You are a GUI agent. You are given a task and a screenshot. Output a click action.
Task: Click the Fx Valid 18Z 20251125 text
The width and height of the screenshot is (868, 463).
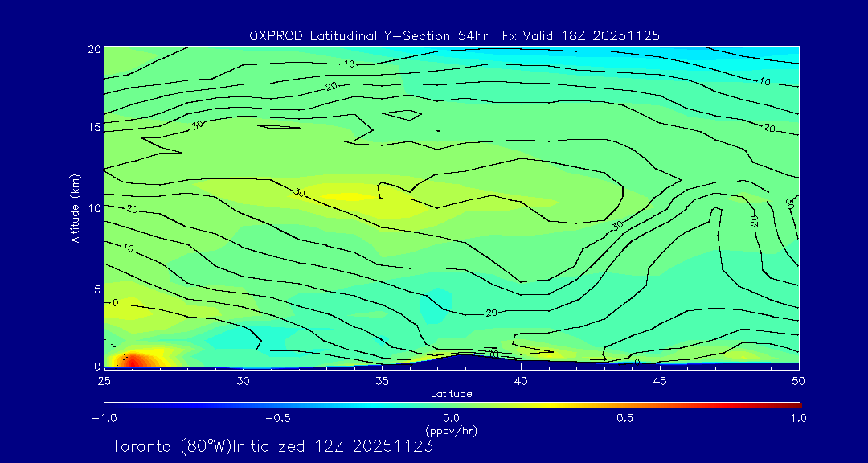(x=581, y=35)
